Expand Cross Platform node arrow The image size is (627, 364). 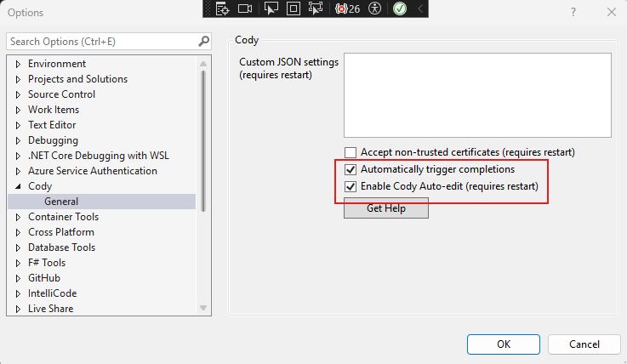pos(18,232)
